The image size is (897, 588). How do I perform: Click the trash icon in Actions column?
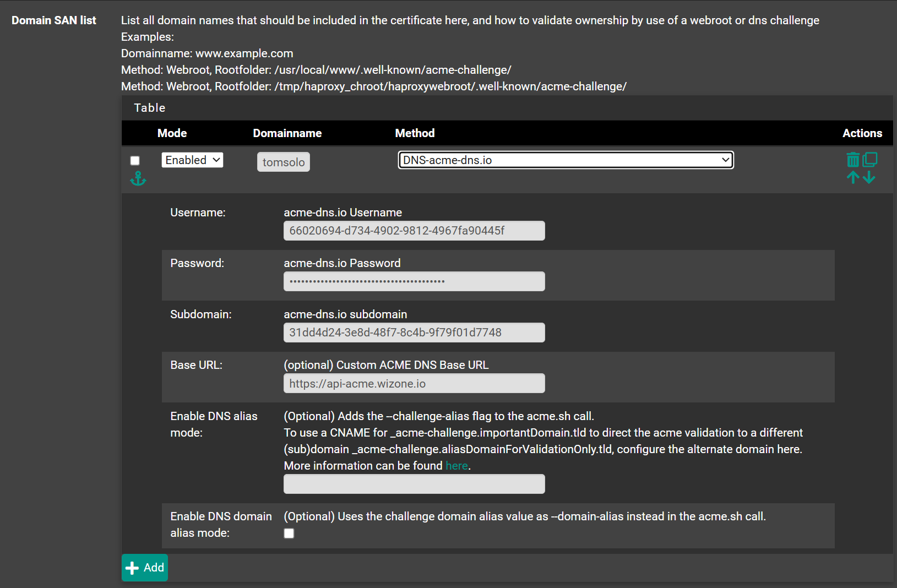(x=852, y=160)
